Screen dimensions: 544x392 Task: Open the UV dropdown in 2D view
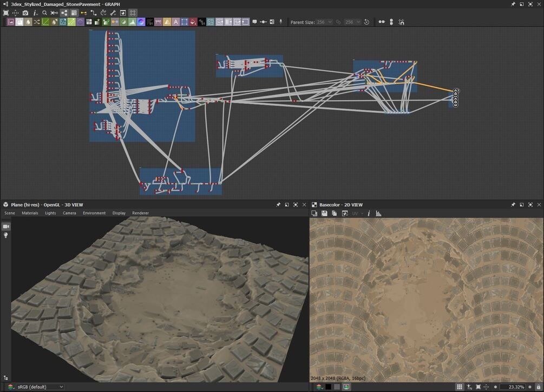point(357,214)
